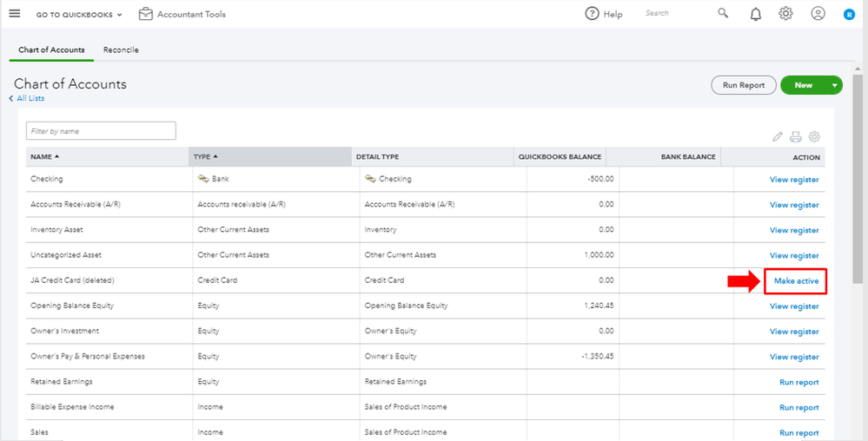Click Make active for JA Credit Card

[x=796, y=281]
